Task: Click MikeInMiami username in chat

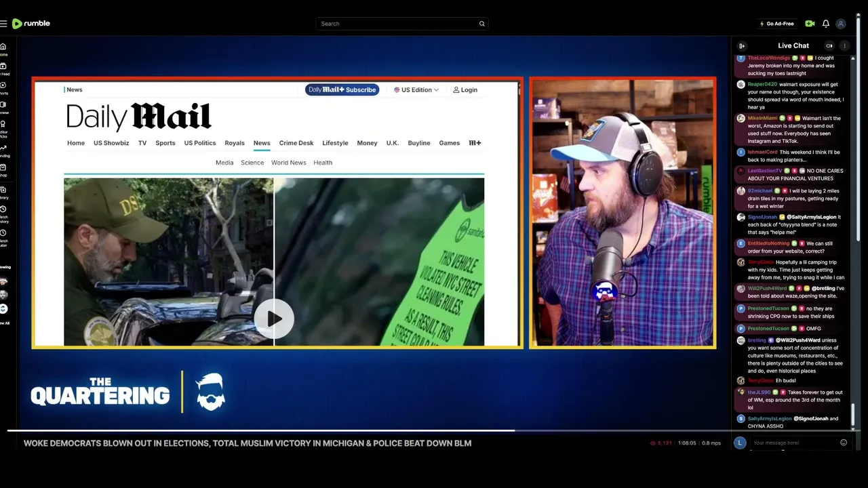Action: tap(762, 118)
